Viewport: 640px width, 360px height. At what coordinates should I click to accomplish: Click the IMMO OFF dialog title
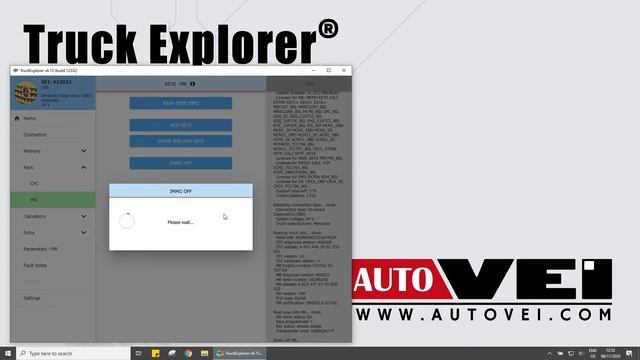181,191
